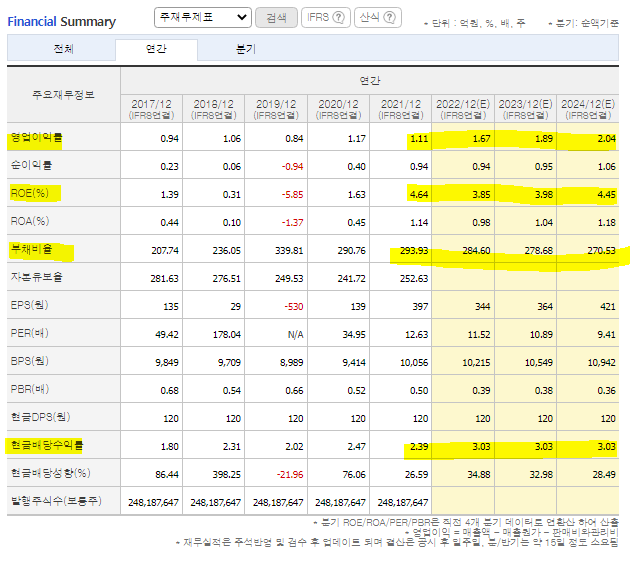Click 현금배당성향 value -21.96
This screenshot has height=562, width=630.
click(290, 475)
